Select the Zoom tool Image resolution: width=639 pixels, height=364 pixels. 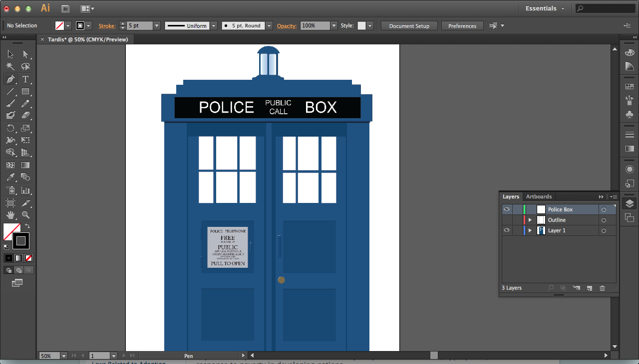click(x=25, y=215)
